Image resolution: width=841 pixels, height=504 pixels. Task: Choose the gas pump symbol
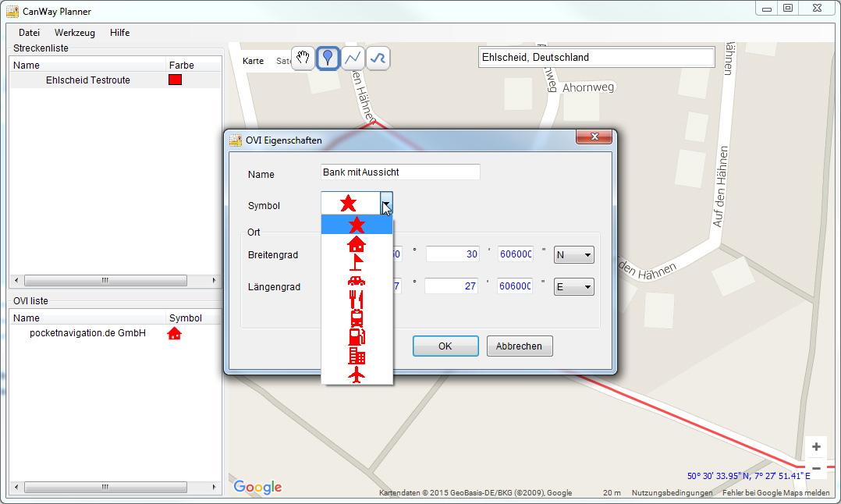pos(357,337)
